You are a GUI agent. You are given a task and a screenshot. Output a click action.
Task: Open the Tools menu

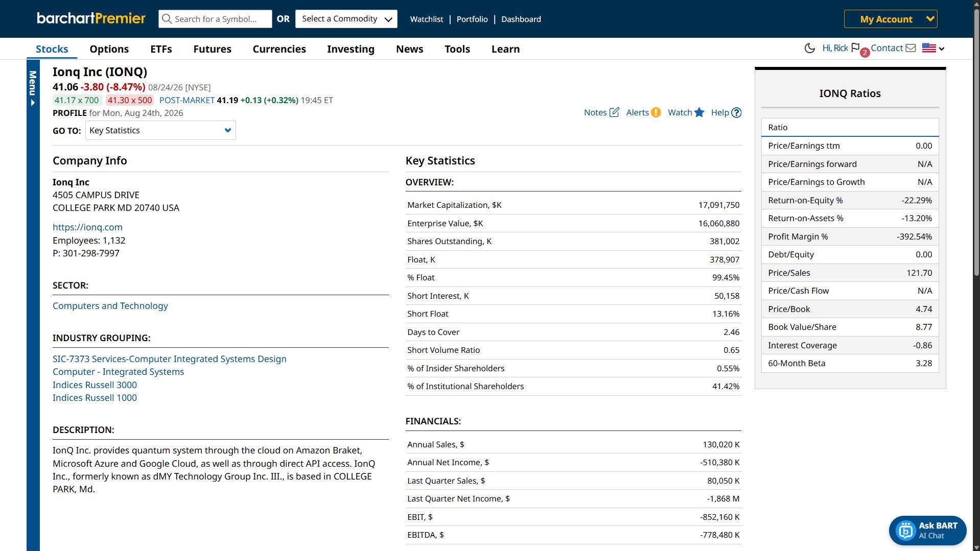[457, 49]
